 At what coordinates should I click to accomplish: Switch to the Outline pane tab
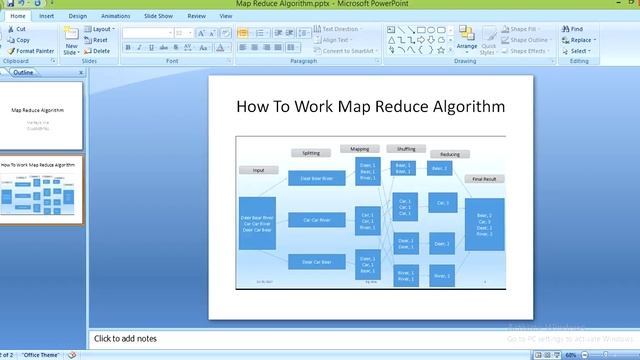coord(23,72)
